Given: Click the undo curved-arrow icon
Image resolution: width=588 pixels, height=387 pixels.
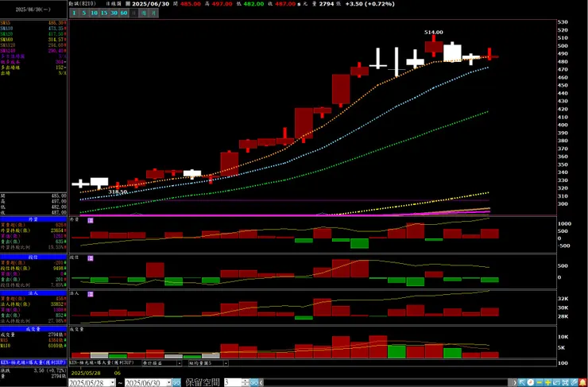Looking at the screenshot, I should (x=556, y=382).
